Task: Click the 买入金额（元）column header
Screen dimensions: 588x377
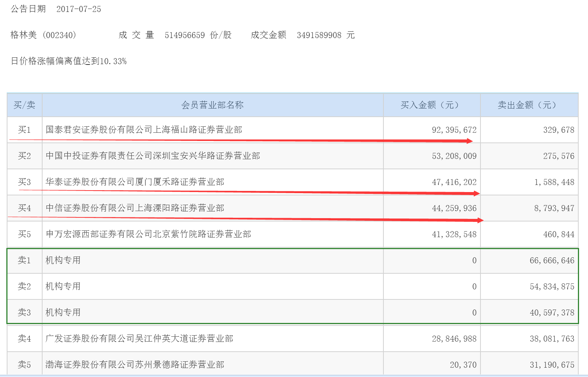Action: pyautogui.click(x=432, y=105)
